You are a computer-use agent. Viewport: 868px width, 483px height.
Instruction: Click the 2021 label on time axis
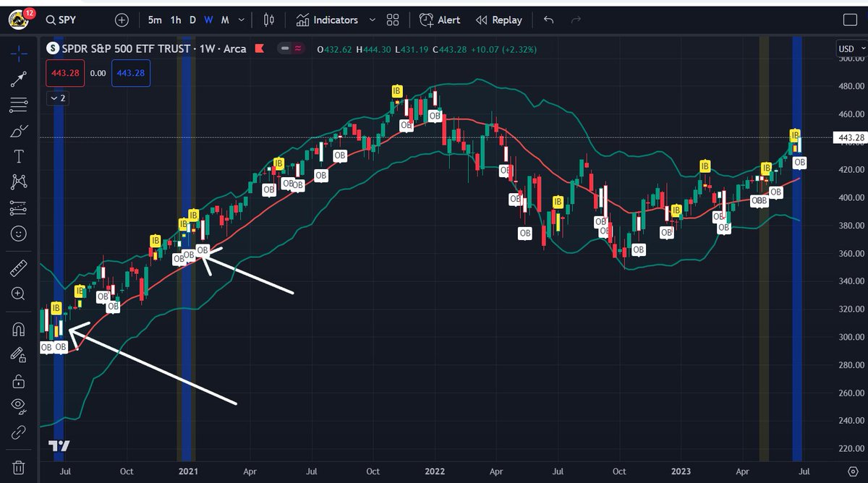[x=188, y=471]
